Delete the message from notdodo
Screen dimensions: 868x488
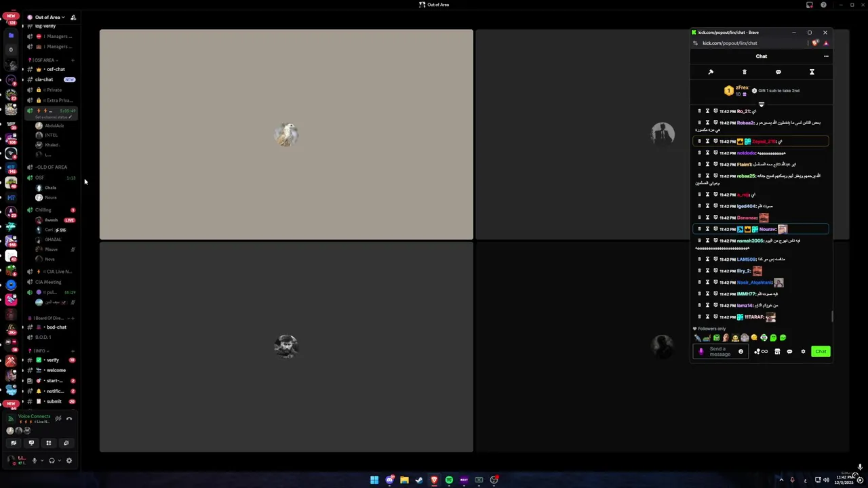700,153
